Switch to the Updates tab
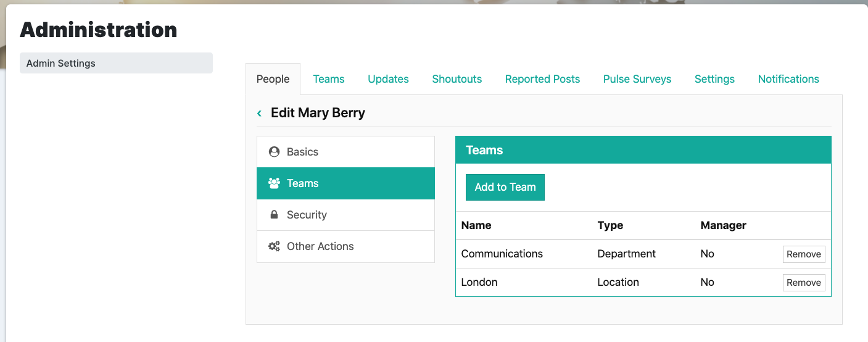The image size is (868, 342). tap(389, 79)
